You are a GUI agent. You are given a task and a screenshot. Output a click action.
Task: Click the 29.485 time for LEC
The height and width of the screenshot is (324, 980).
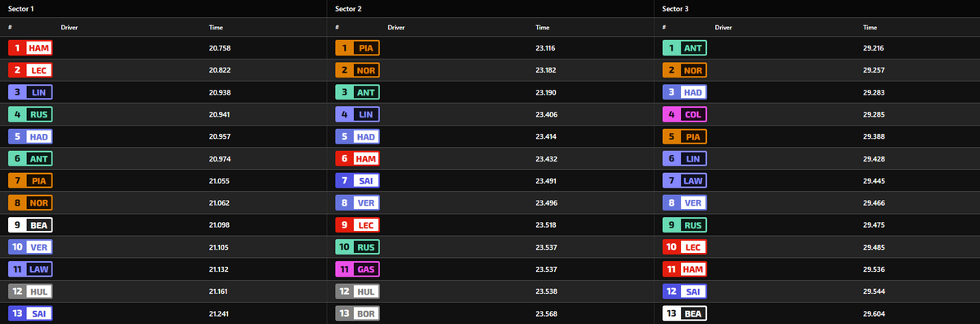(x=874, y=247)
